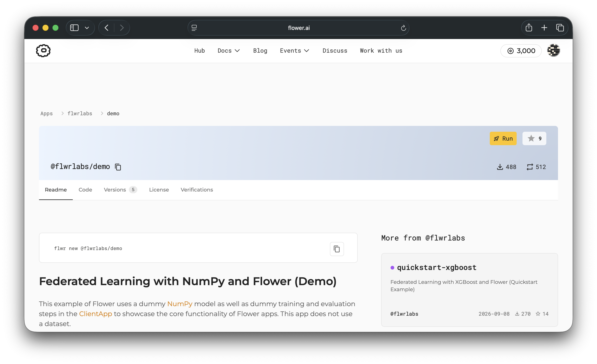Click the 488 downloads count

click(506, 167)
